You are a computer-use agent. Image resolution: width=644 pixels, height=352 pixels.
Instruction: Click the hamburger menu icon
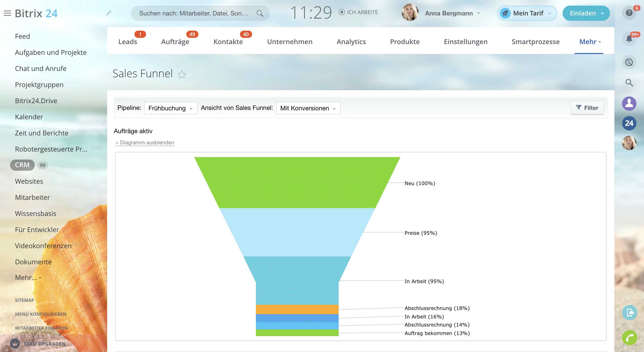[x=7, y=13]
